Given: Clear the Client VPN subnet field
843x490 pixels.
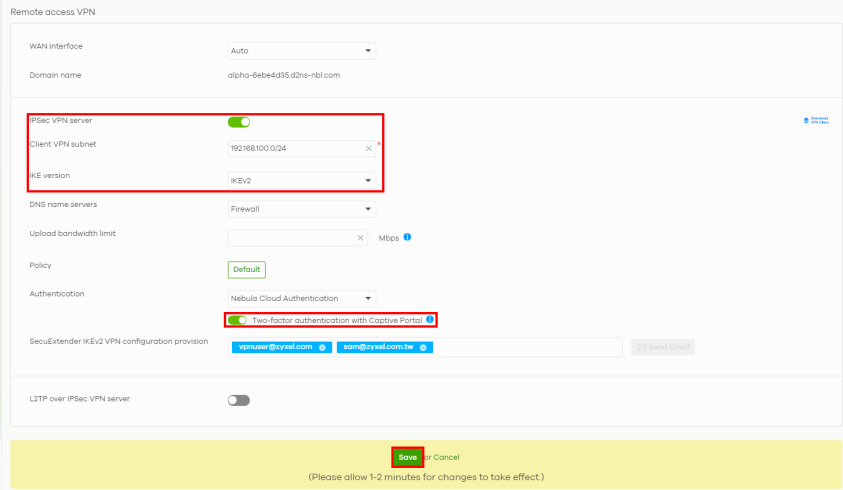Looking at the screenshot, I should click(x=367, y=149).
